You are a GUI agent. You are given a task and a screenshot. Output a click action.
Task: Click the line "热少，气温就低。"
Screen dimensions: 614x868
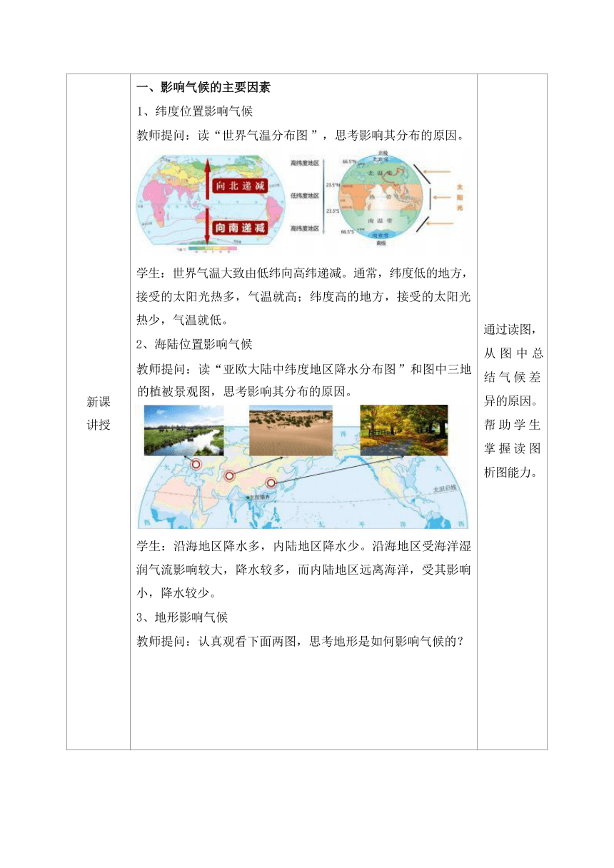(181, 320)
